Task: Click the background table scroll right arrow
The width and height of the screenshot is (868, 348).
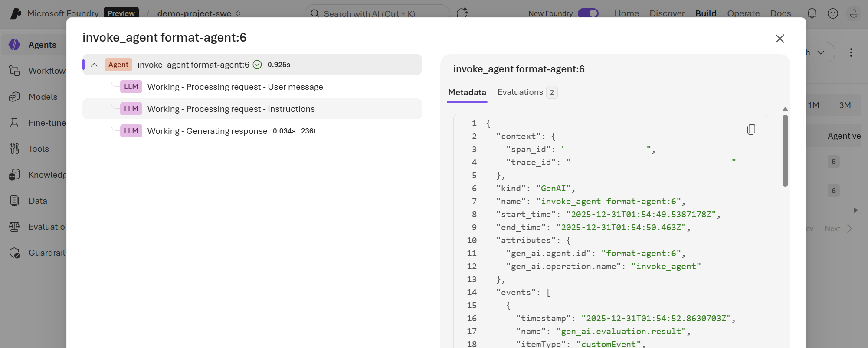Action: coord(855,210)
